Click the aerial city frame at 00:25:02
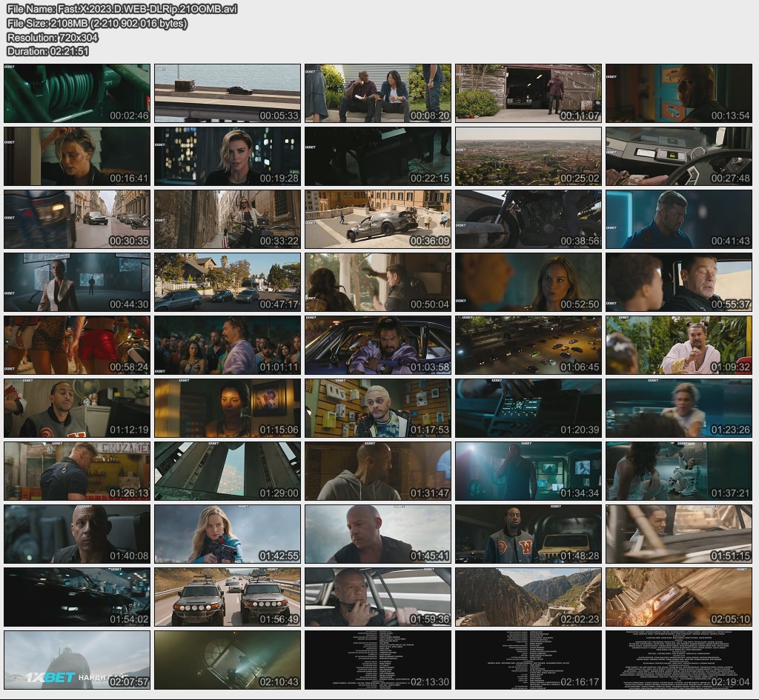 point(528,156)
